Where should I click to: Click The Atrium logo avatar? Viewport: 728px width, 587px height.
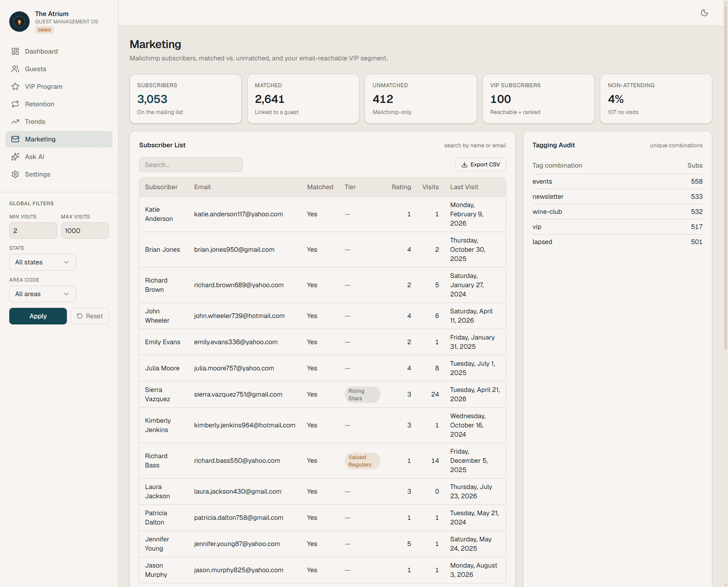(x=19, y=22)
